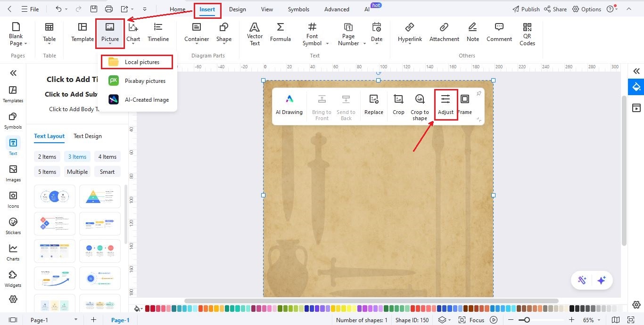Viewport: 644px width, 325px height.
Task: Choose Local pictures from menu
Action: click(x=137, y=62)
